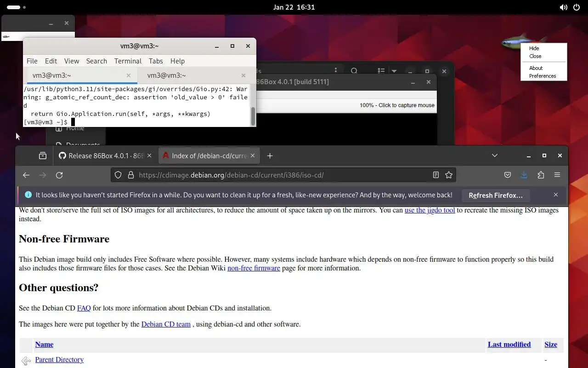588x368 pixels.
Task: Go forward in Firefox history
Action: tap(43, 175)
